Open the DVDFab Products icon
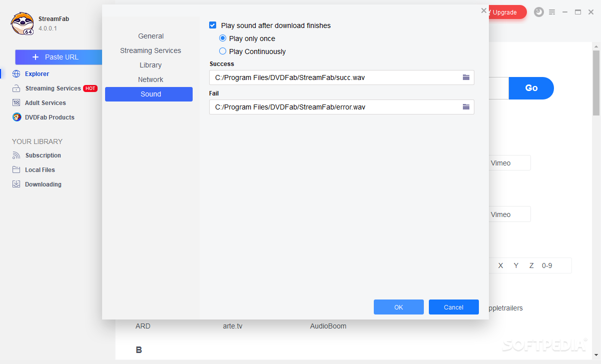Image resolution: width=601 pixels, height=364 pixels. pyautogui.click(x=17, y=117)
